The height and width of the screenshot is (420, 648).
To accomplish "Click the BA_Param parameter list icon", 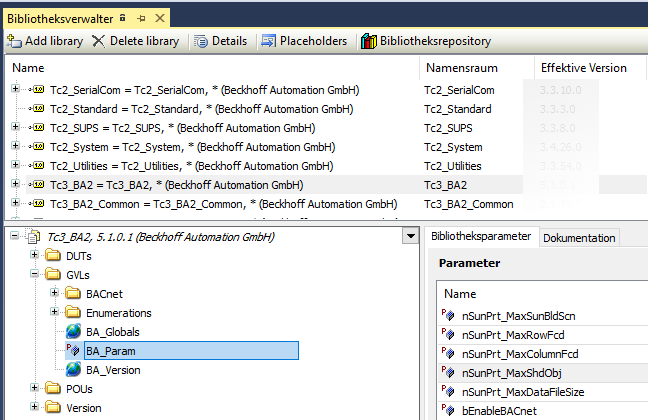I will click(x=73, y=350).
